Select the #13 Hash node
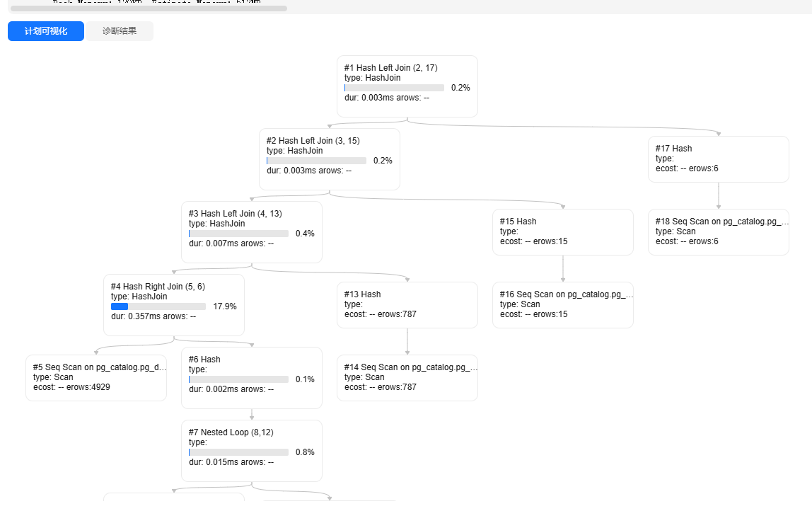This screenshot has width=812, height=528. [407, 304]
